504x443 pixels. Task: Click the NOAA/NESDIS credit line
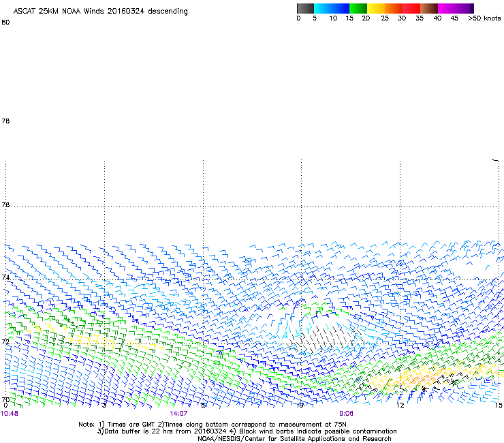point(294,439)
